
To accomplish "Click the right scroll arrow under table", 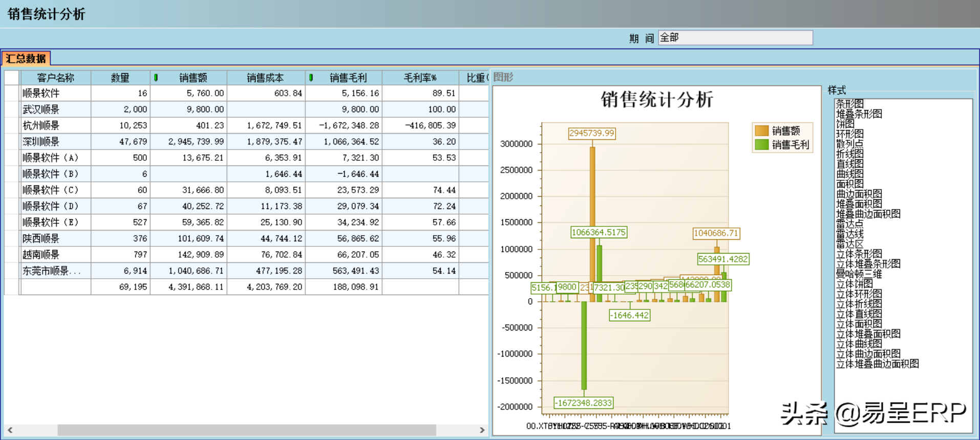I will [481, 430].
